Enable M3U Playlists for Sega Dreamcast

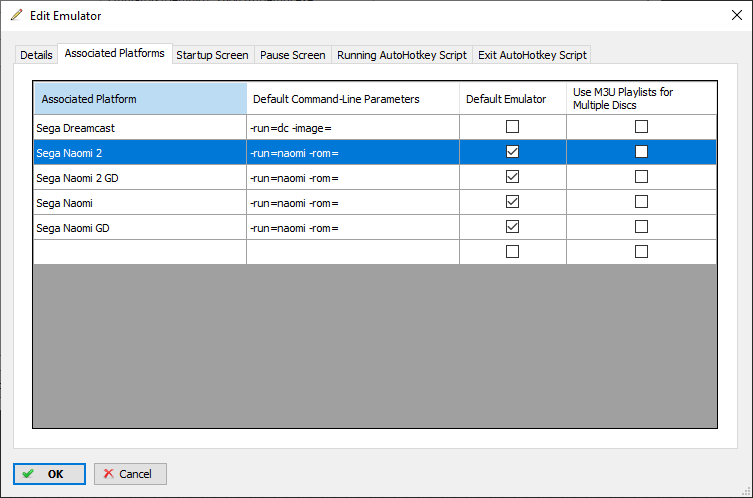pyautogui.click(x=641, y=127)
